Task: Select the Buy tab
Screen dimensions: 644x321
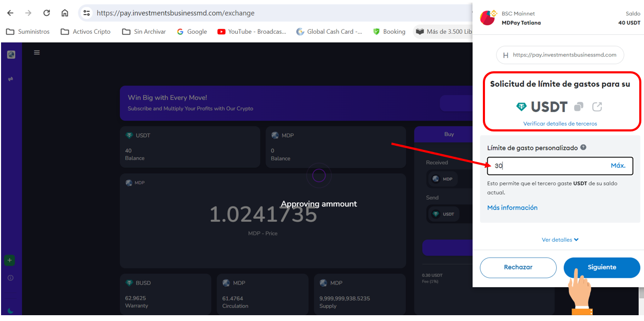Action: (449, 134)
